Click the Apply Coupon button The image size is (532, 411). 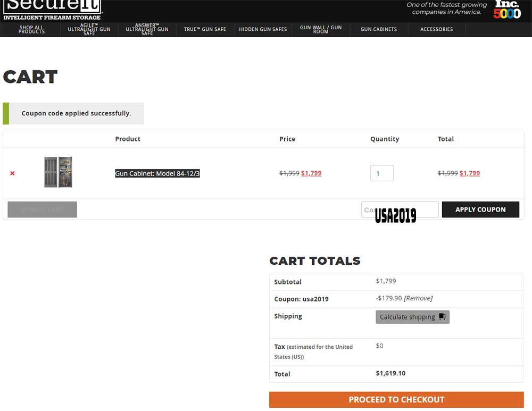(480, 209)
